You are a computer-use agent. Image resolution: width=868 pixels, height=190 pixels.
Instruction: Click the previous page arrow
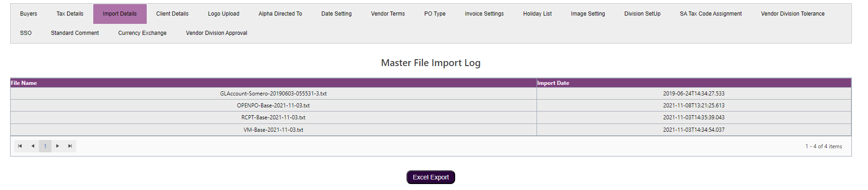33,146
